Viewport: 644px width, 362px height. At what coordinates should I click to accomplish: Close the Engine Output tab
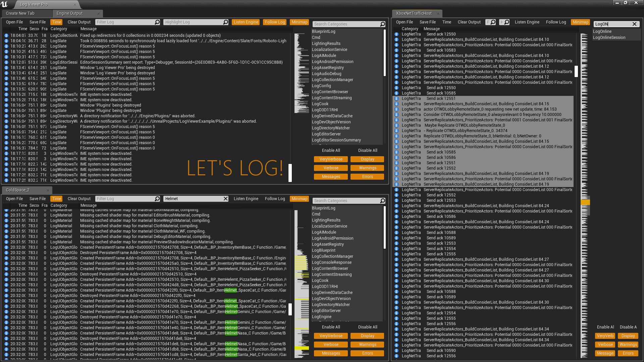click(x=99, y=13)
